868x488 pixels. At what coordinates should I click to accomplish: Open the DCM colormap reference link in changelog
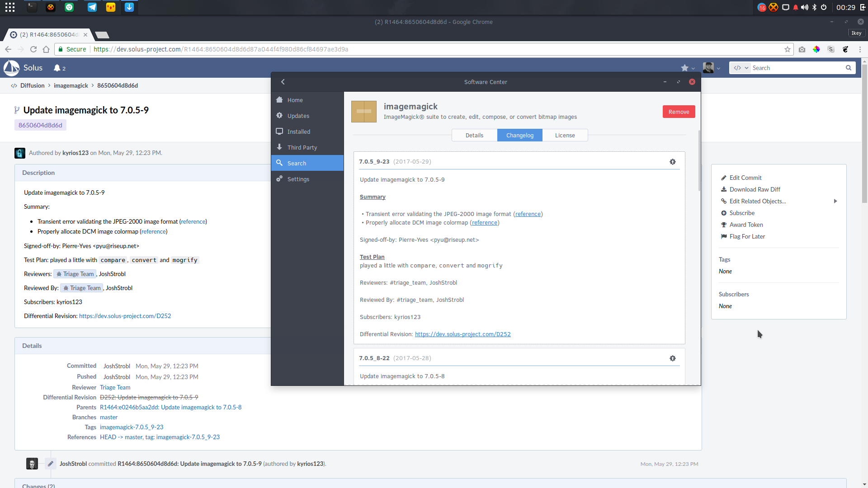[x=485, y=223]
